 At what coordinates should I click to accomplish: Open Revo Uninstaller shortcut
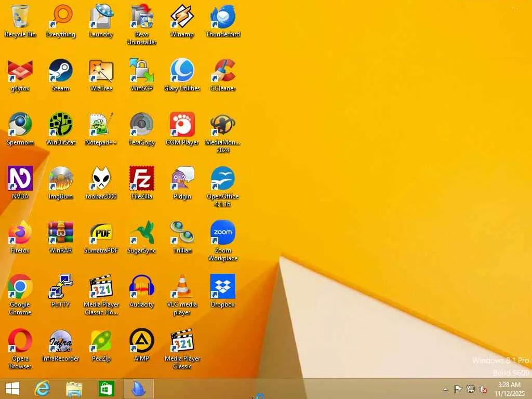tap(142, 24)
